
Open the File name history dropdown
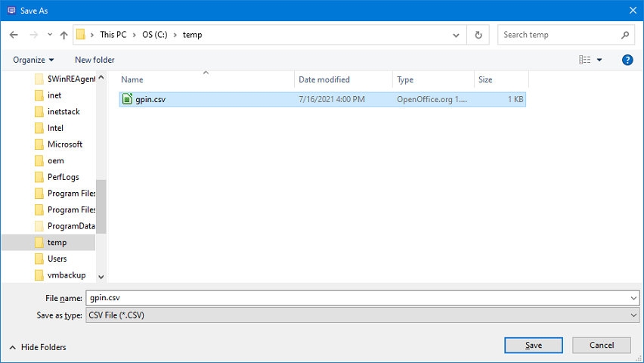click(633, 299)
